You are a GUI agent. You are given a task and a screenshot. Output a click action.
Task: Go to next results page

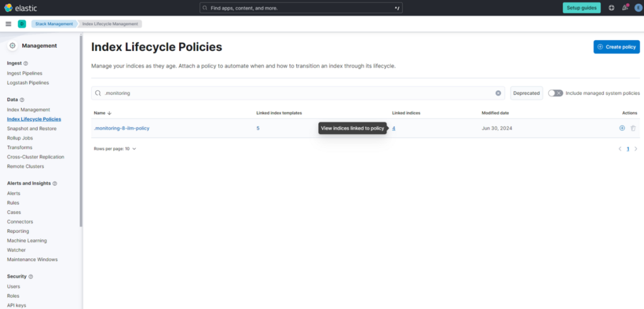tap(636, 149)
